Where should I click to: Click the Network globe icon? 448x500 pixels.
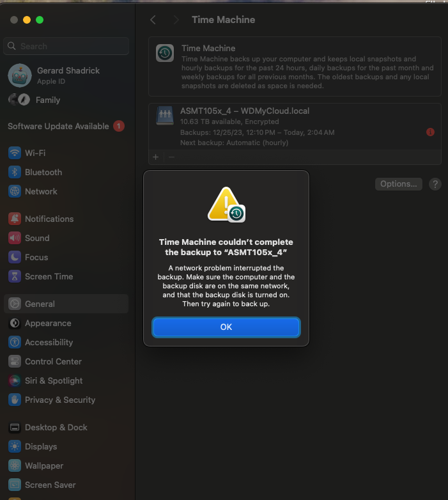tap(15, 191)
